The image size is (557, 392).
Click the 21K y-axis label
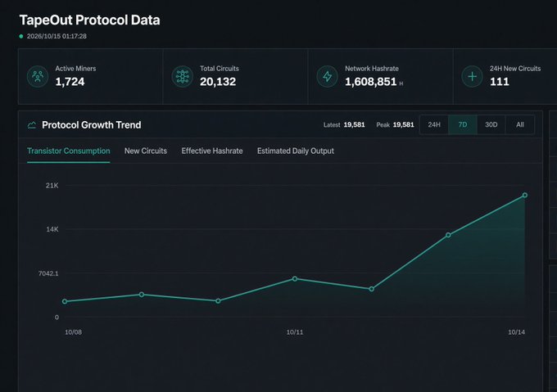click(52, 186)
